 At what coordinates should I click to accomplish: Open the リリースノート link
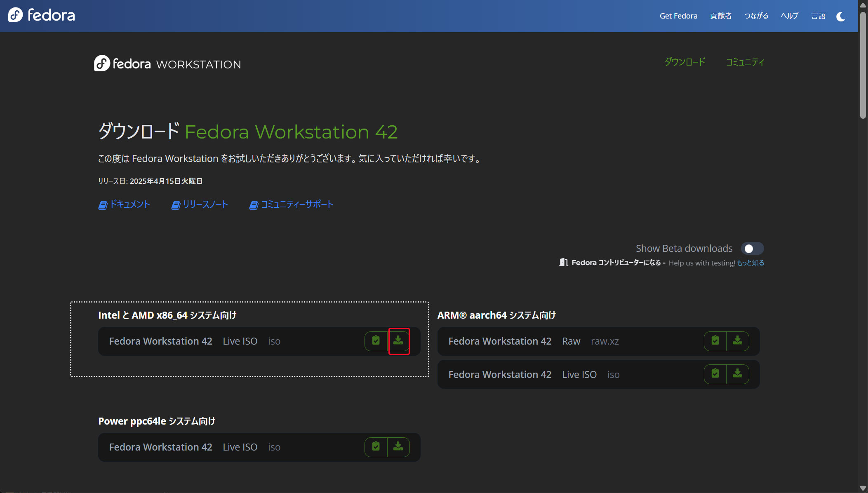click(x=205, y=204)
